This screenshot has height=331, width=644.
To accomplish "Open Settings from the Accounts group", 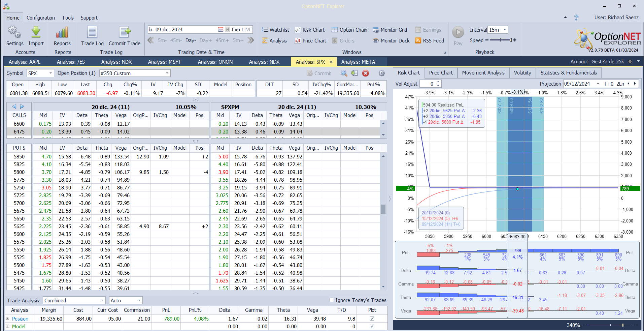I will click(x=15, y=36).
